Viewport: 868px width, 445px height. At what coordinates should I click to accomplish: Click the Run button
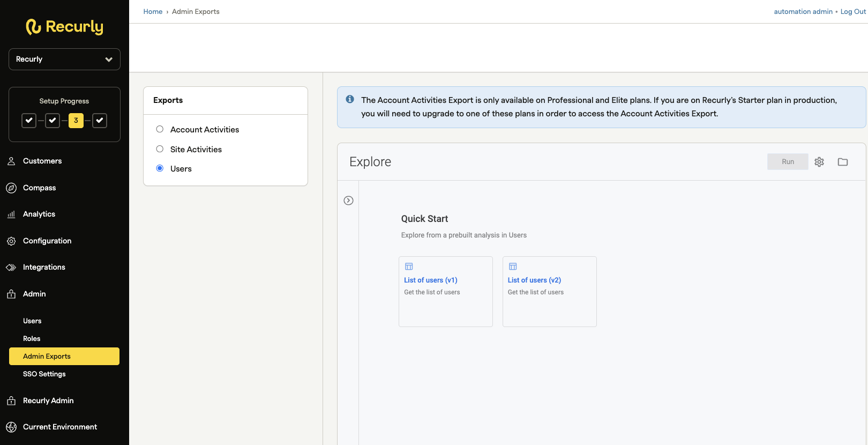788,161
